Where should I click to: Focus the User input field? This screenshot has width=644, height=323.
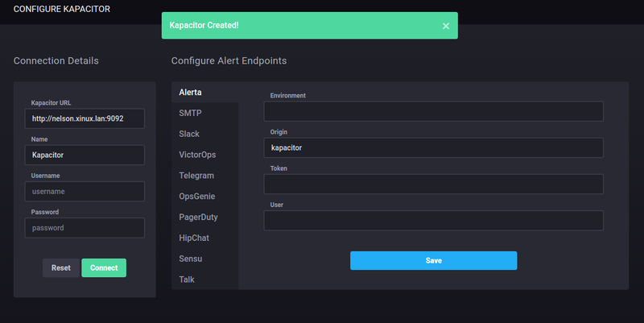coord(433,220)
